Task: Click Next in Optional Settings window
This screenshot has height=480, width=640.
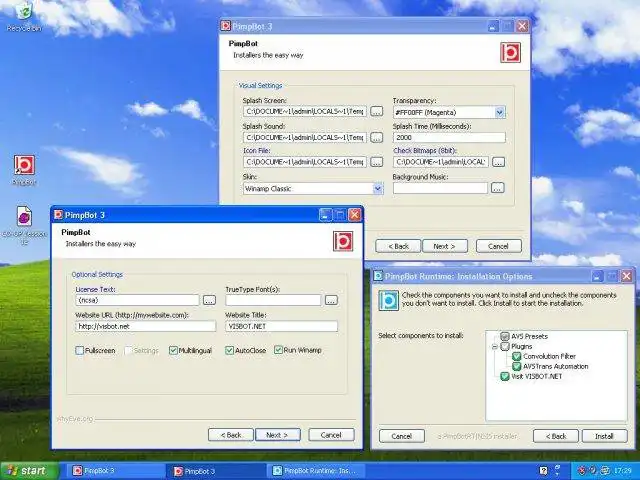Action: click(278, 435)
